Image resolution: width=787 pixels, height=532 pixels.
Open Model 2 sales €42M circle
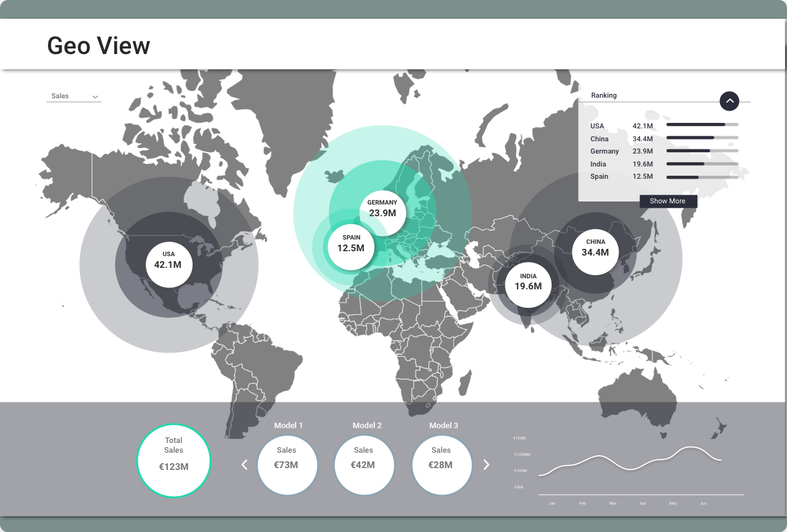(x=363, y=464)
